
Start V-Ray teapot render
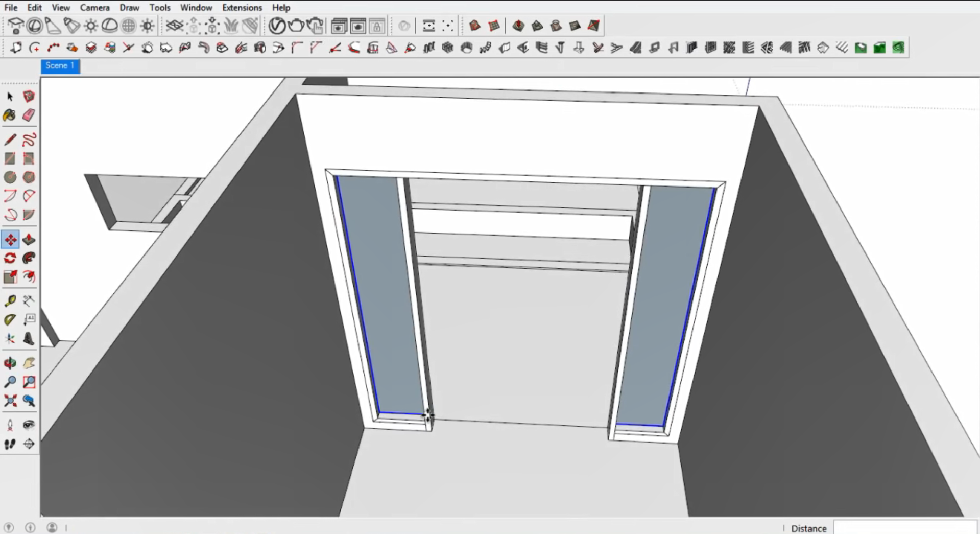pyautogui.click(x=296, y=26)
